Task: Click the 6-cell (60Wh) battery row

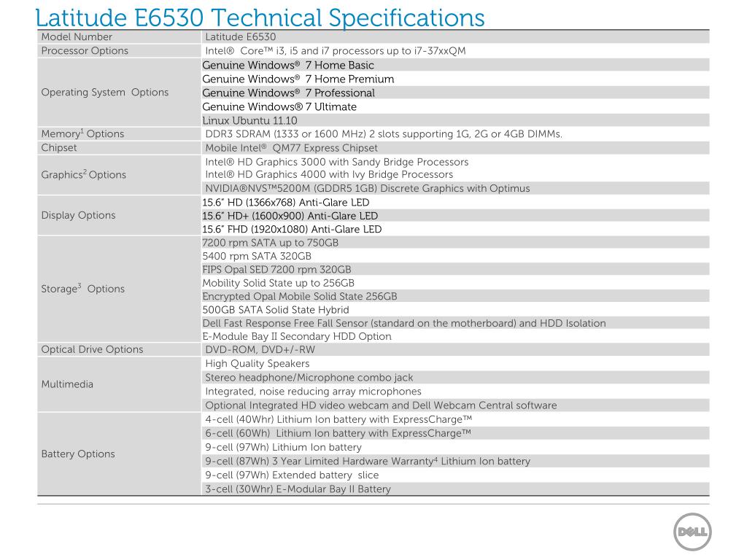Action: pos(455,433)
